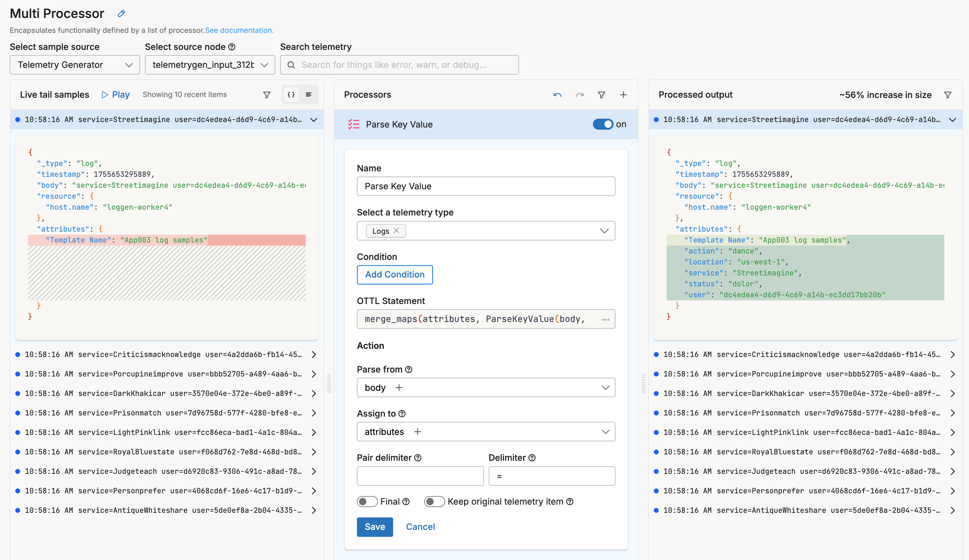Open the Select sample source dropdown

click(75, 65)
